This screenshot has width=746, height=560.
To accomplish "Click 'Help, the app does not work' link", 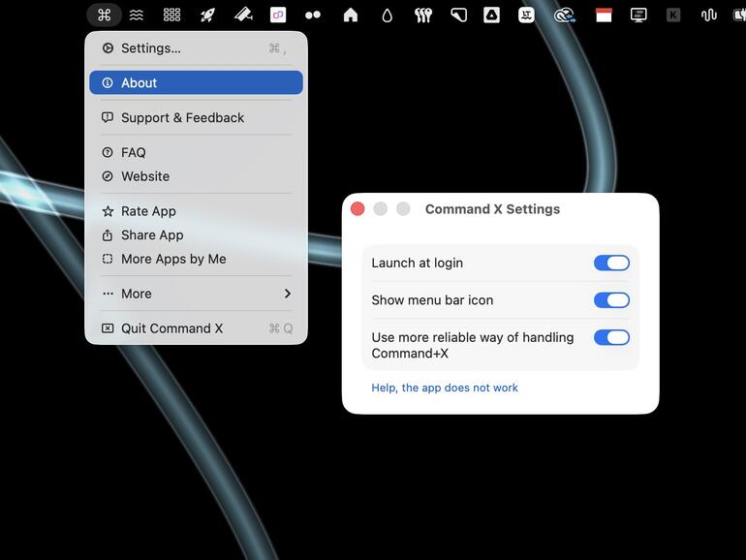I will pyautogui.click(x=445, y=388).
